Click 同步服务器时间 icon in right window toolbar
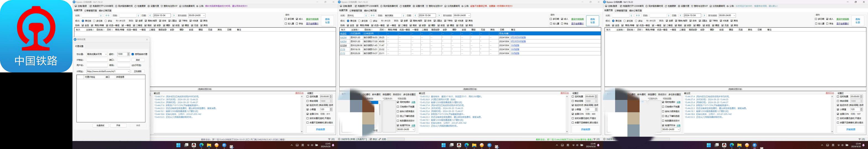 (647, 6)
